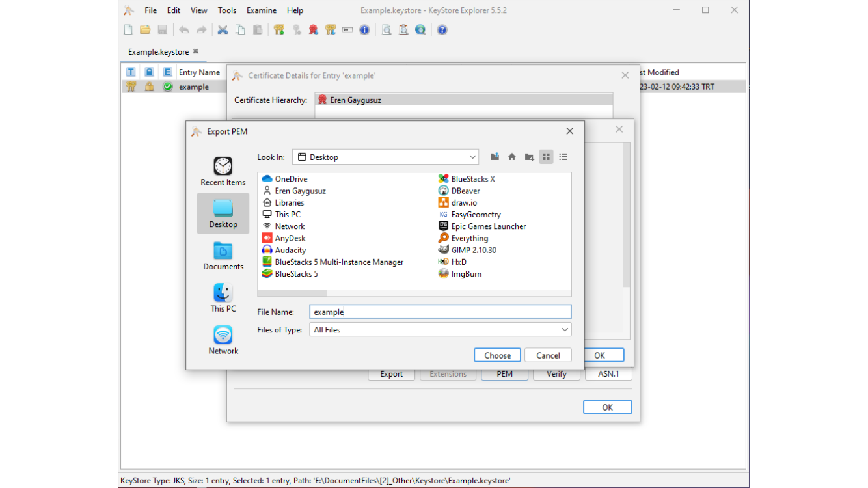The width and height of the screenshot is (868, 488).
Task: Open the File menu
Action: coord(150,10)
